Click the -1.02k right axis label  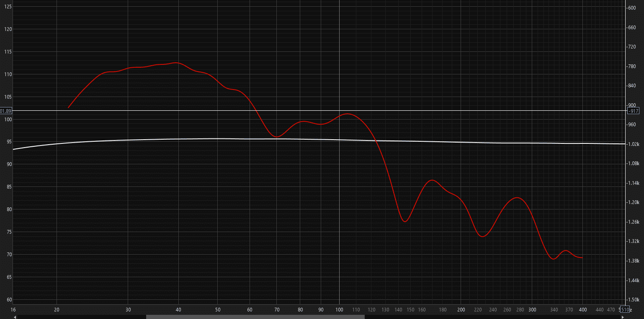633,144
